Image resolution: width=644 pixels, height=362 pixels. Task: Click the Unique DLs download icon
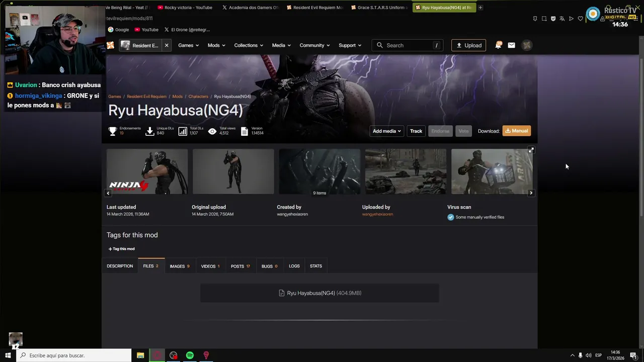click(149, 131)
